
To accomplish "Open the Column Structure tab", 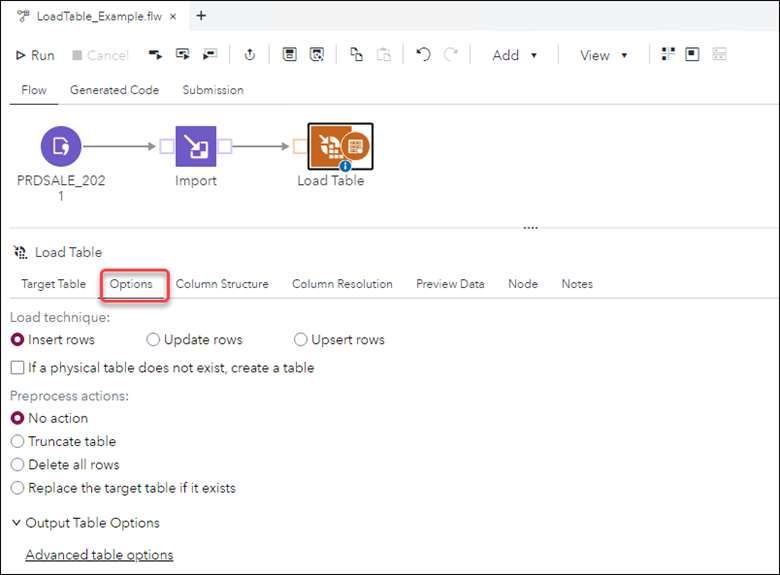I will [x=222, y=284].
